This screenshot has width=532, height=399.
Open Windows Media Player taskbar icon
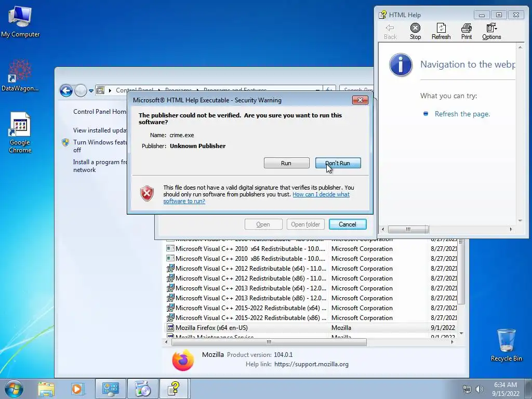pos(77,389)
